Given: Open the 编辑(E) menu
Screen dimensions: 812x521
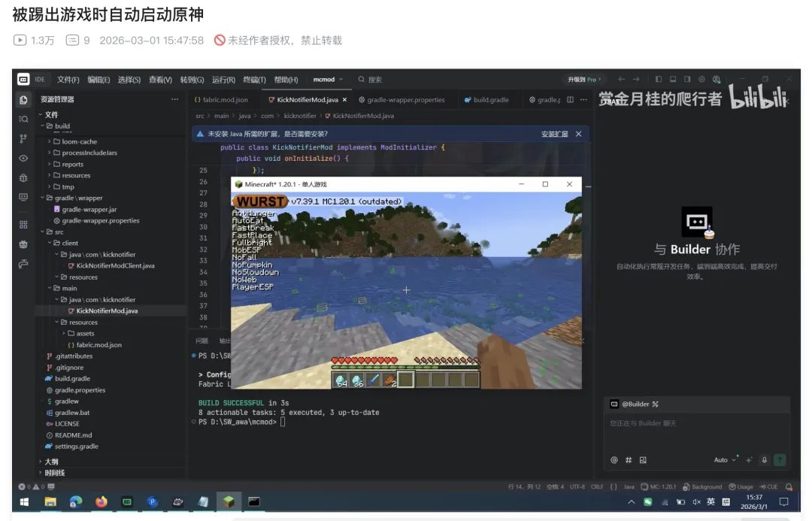Looking at the screenshot, I should (98, 79).
